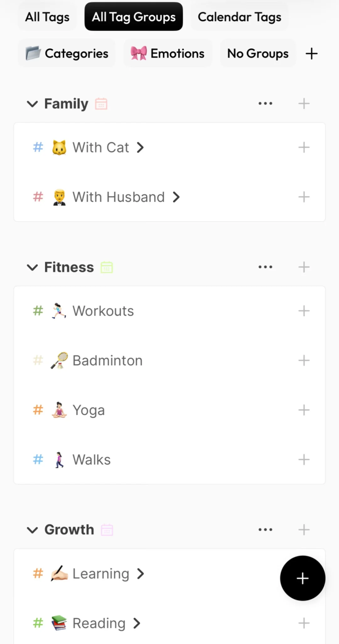This screenshot has width=339, height=644.
Task: Expand the With Husband tag chevron
Action: (176, 197)
